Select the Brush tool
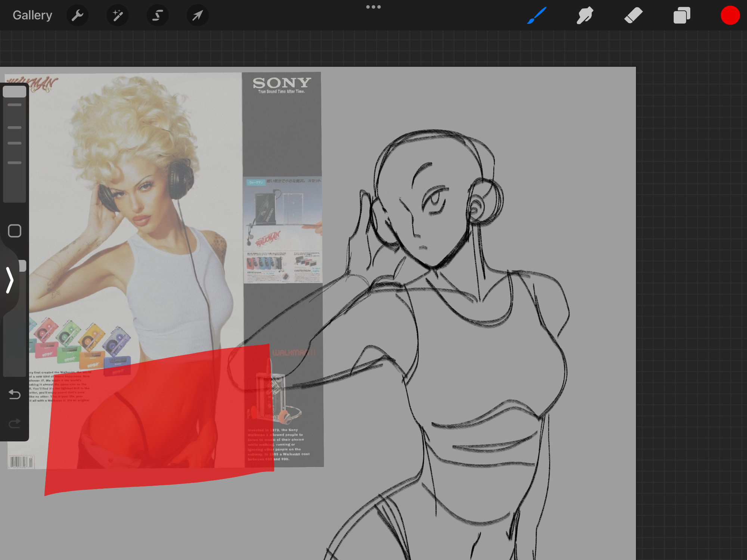This screenshot has height=560, width=747. [537, 15]
